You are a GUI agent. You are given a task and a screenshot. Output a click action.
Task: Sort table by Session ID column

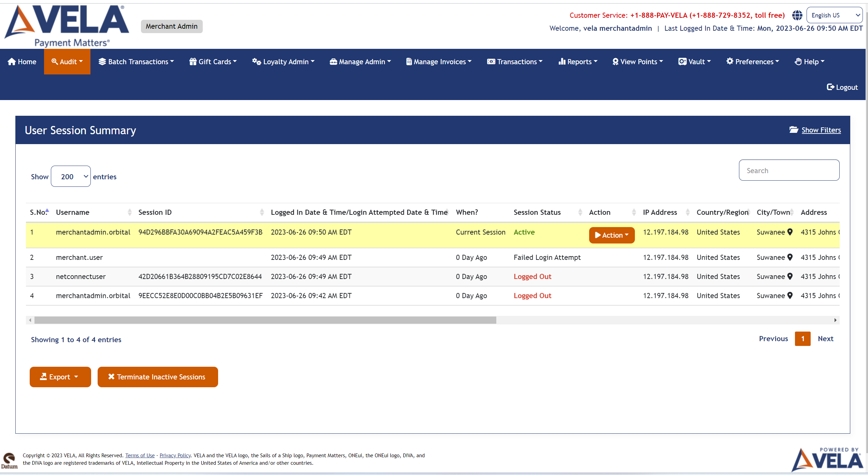pos(262,212)
